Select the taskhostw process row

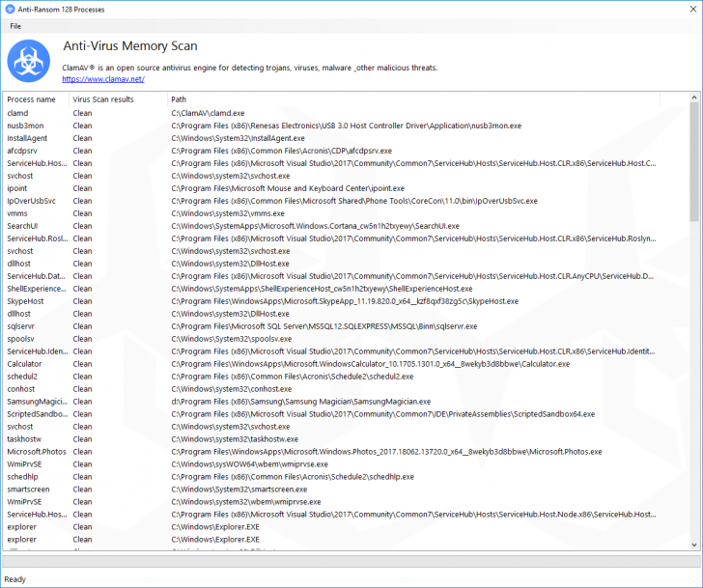tap(332, 439)
